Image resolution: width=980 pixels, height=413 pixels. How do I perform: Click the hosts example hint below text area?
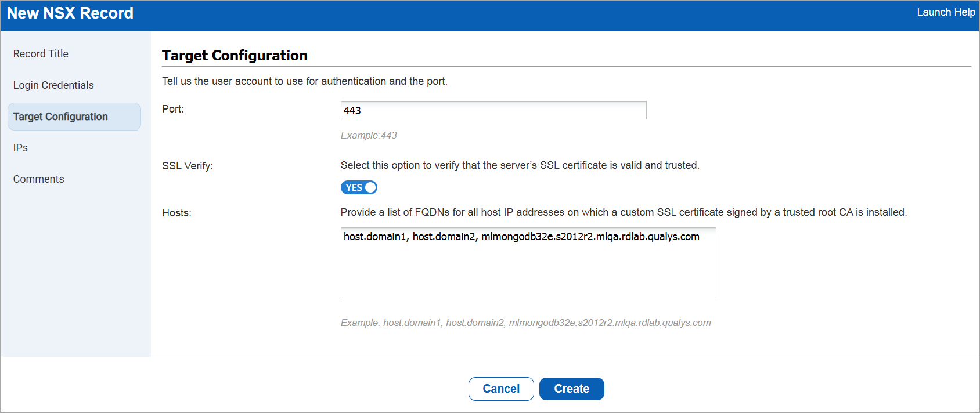pos(525,323)
